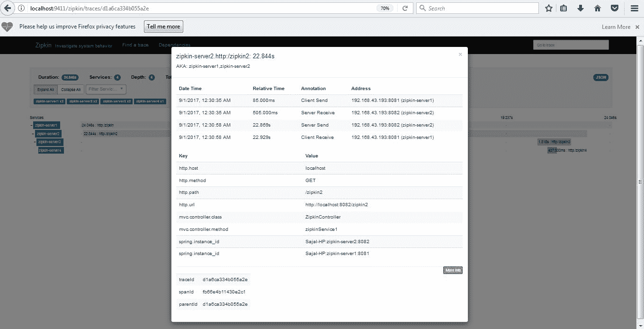
Task: Collapse the zipkin-server2 tree node
Action: pos(34,134)
